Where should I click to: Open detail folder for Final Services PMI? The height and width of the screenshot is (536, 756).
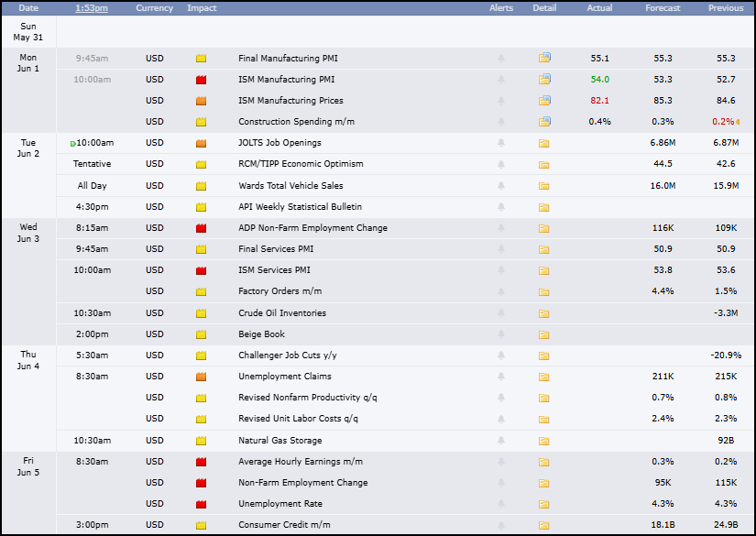click(543, 250)
